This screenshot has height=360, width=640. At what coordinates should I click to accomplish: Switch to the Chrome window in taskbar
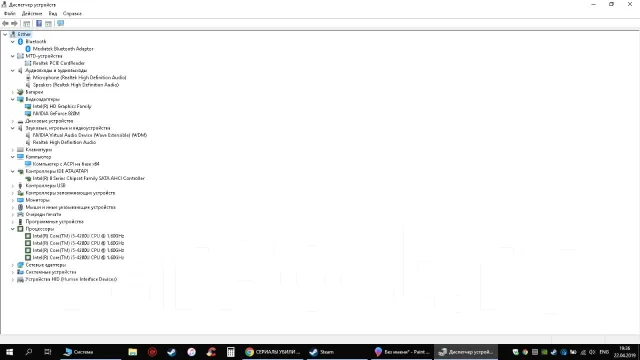point(273,352)
